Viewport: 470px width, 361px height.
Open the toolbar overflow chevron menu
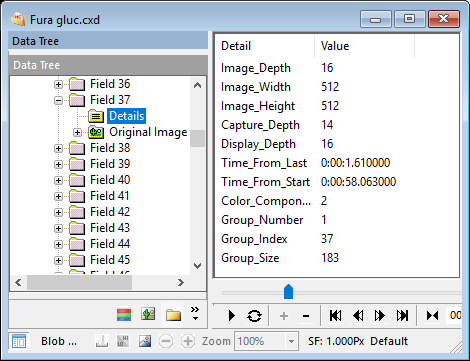coord(195,313)
